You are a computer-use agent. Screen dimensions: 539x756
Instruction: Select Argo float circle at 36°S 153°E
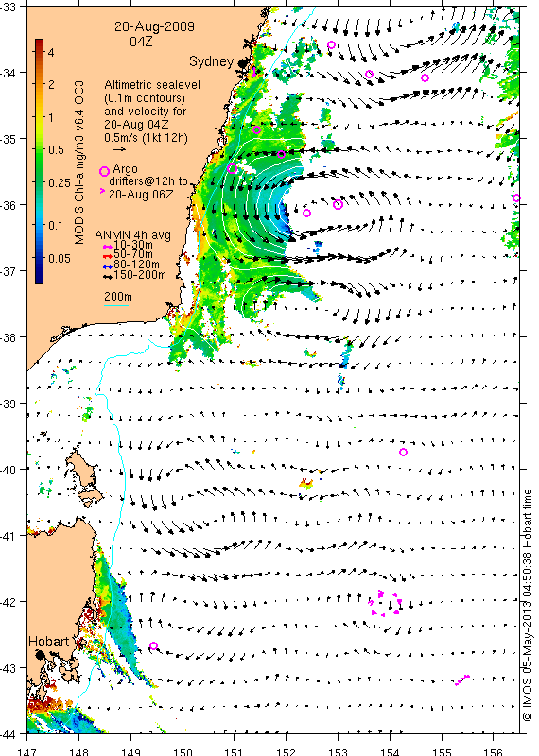(x=338, y=204)
